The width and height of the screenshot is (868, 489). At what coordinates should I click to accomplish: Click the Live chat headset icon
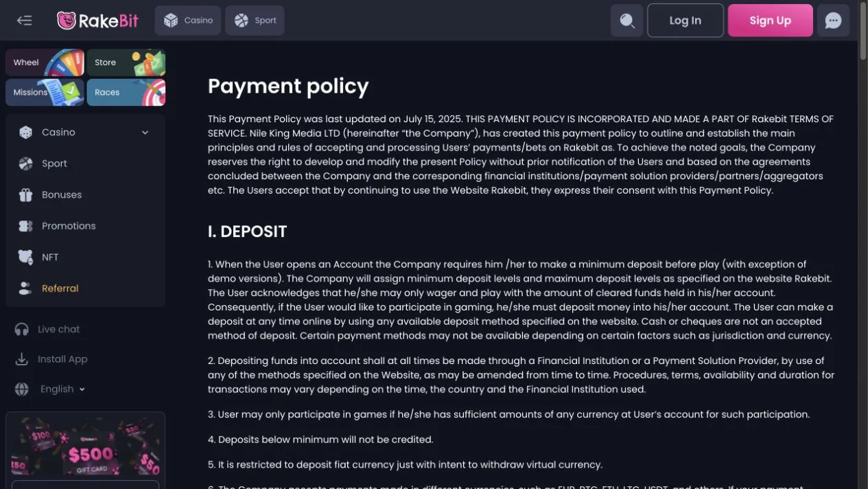pyautogui.click(x=22, y=329)
